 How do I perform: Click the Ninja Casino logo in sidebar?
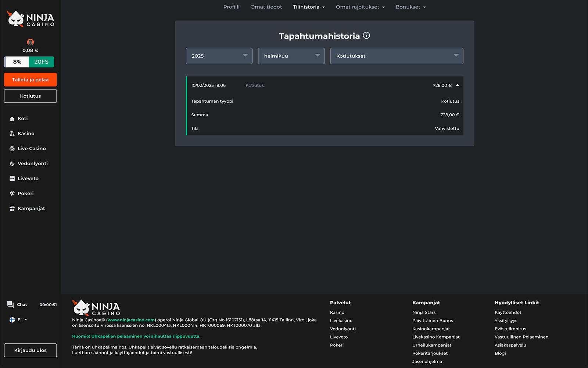pyautogui.click(x=31, y=19)
